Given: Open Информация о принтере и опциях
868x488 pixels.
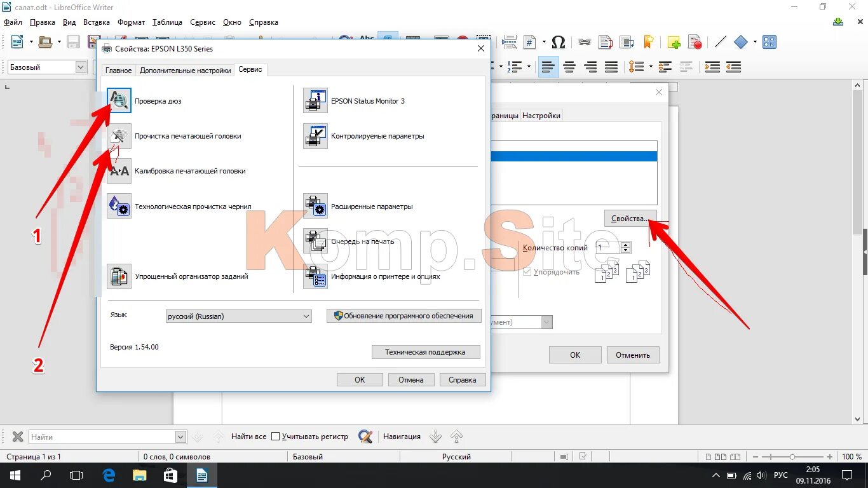Looking at the screenshot, I should (x=315, y=276).
